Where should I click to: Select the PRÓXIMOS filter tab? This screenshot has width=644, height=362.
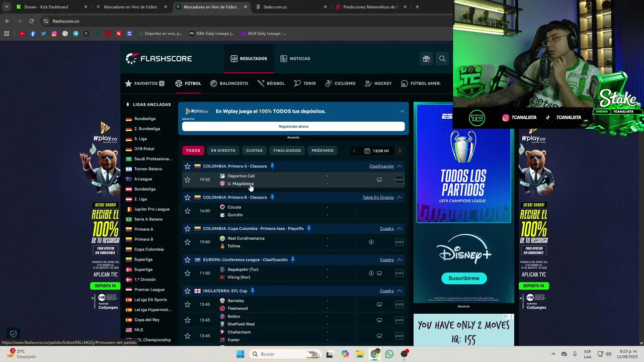click(323, 151)
